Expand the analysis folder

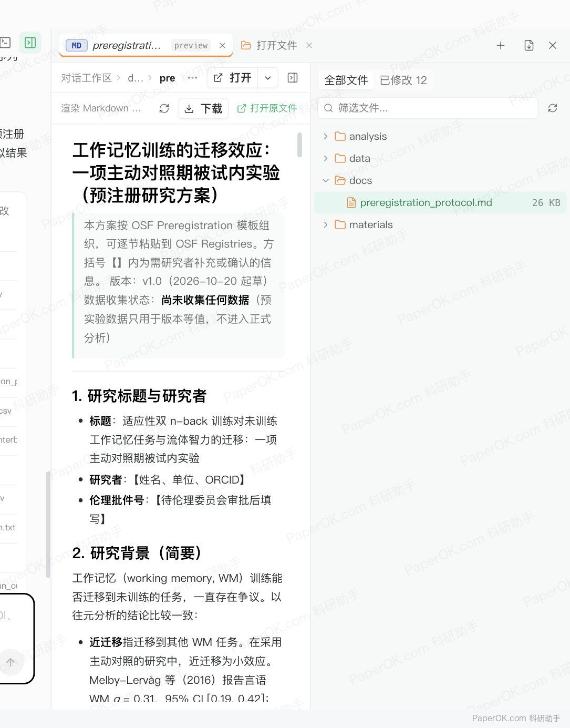click(x=325, y=137)
